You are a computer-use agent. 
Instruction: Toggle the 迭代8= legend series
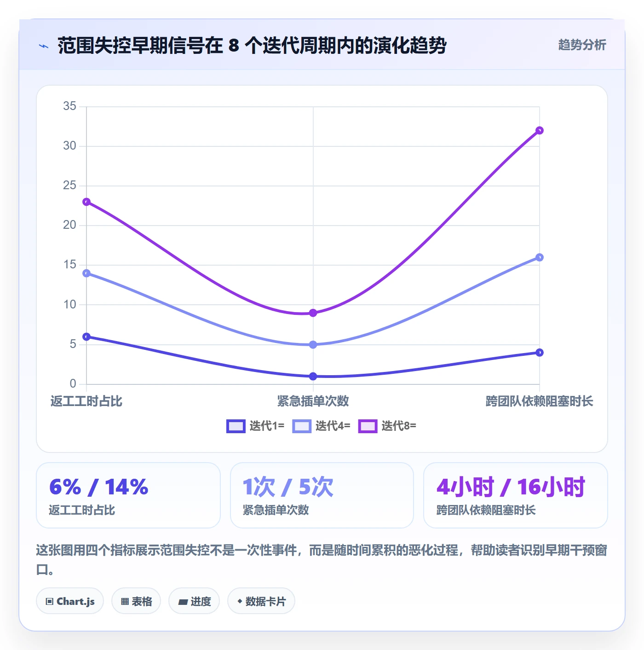(387, 426)
